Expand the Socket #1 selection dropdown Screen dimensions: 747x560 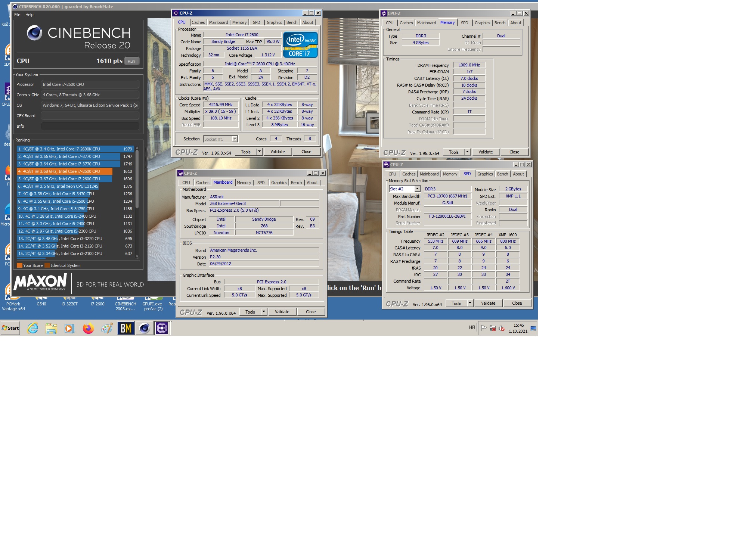235,139
